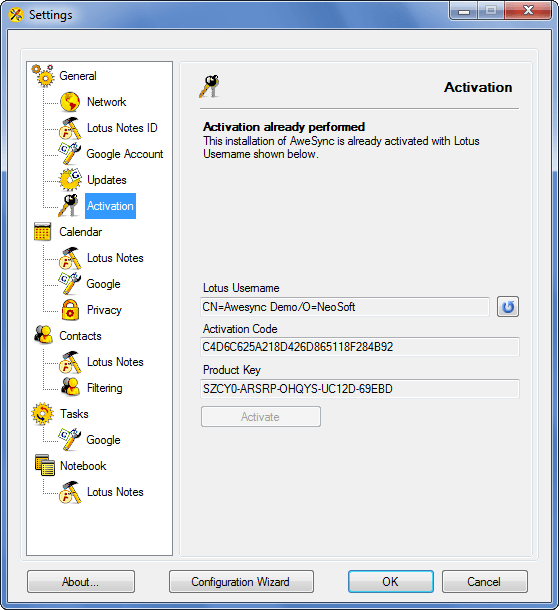Click the hammer icon beside Contacts Lotus Notes
The height and width of the screenshot is (610, 559).
coord(70,362)
